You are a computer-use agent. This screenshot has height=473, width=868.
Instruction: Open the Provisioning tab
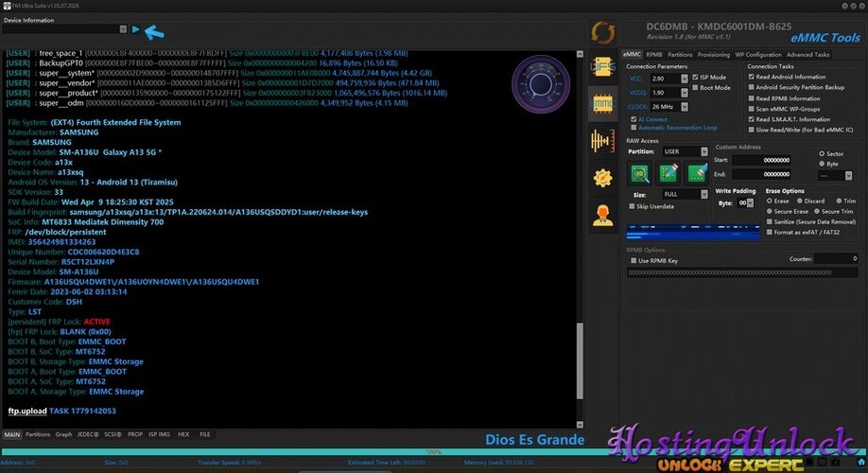(x=714, y=55)
